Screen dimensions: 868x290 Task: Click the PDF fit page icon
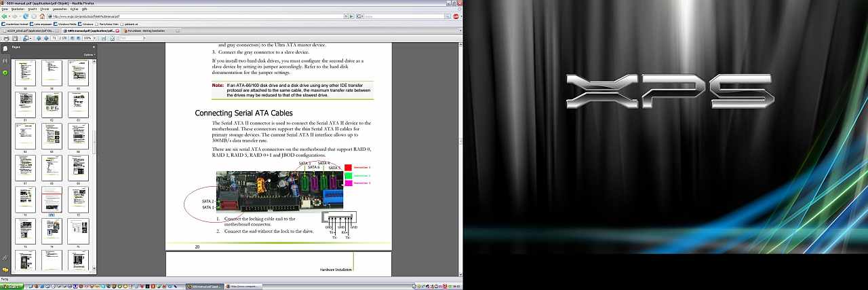(112, 38)
